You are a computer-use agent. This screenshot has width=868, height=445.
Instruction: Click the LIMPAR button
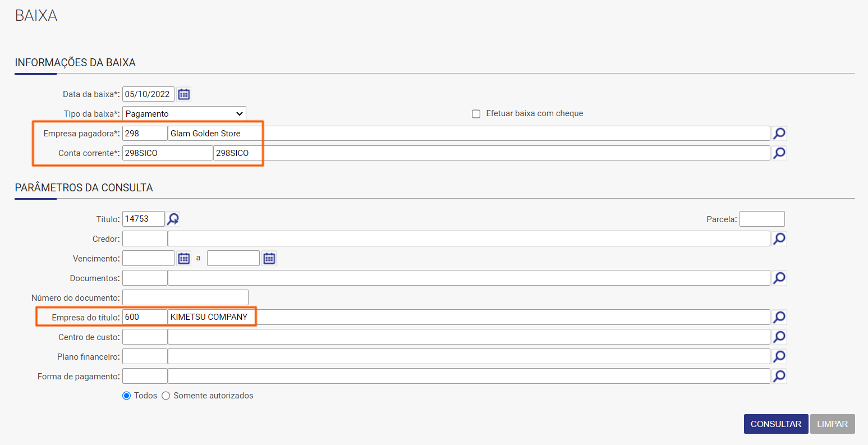pos(833,424)
